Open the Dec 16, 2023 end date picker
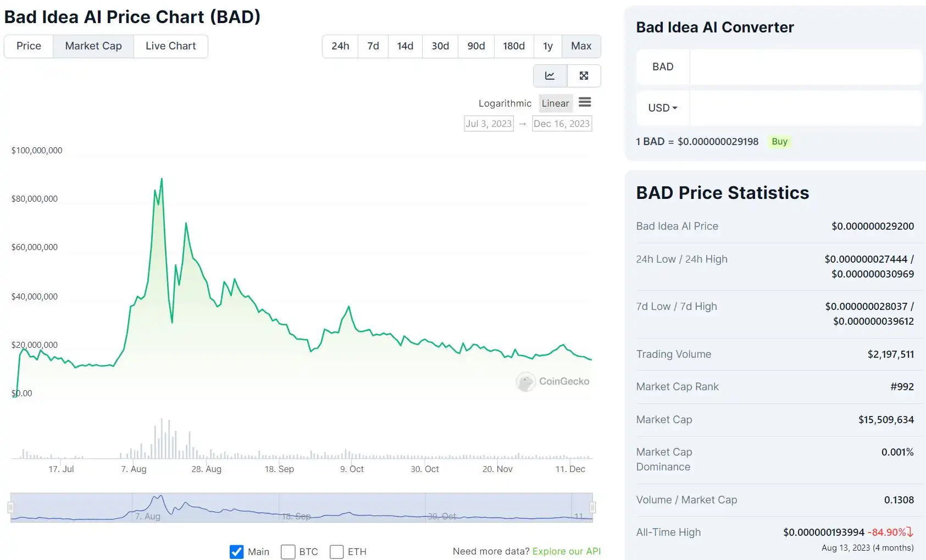 [562, 124]
